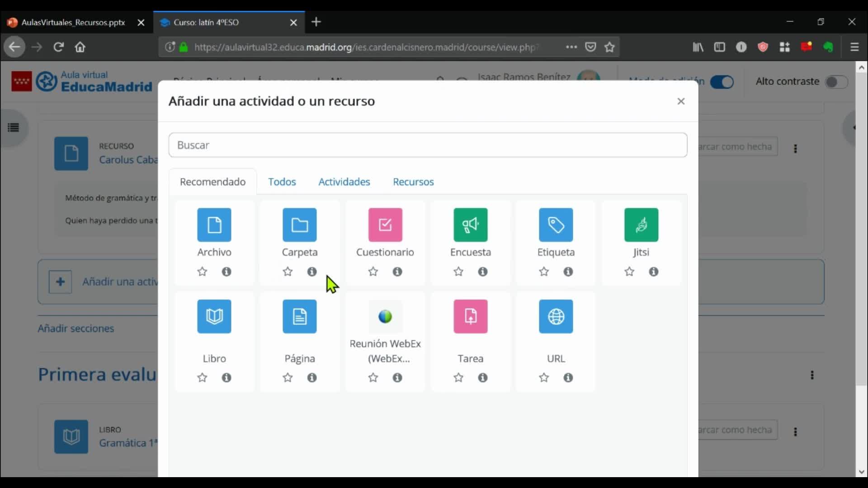
Task: Choose the URL globe icon
Action: (x=556, y=316)
